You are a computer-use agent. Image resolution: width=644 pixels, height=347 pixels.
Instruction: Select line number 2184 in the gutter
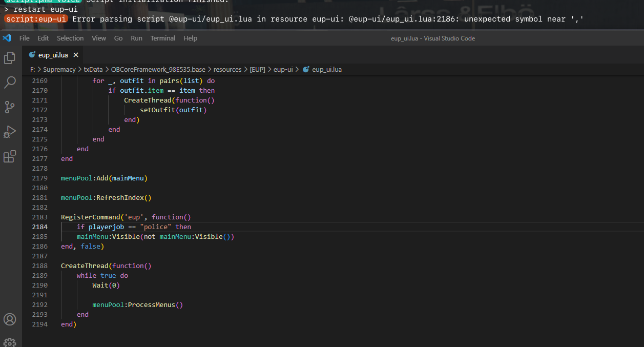[x=41, y=227]
